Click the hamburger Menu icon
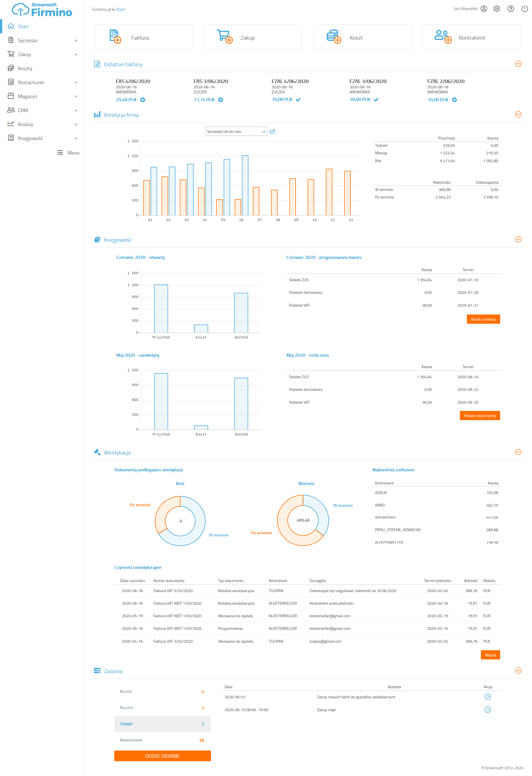This screenshot has height=776, width=532. 60,152
